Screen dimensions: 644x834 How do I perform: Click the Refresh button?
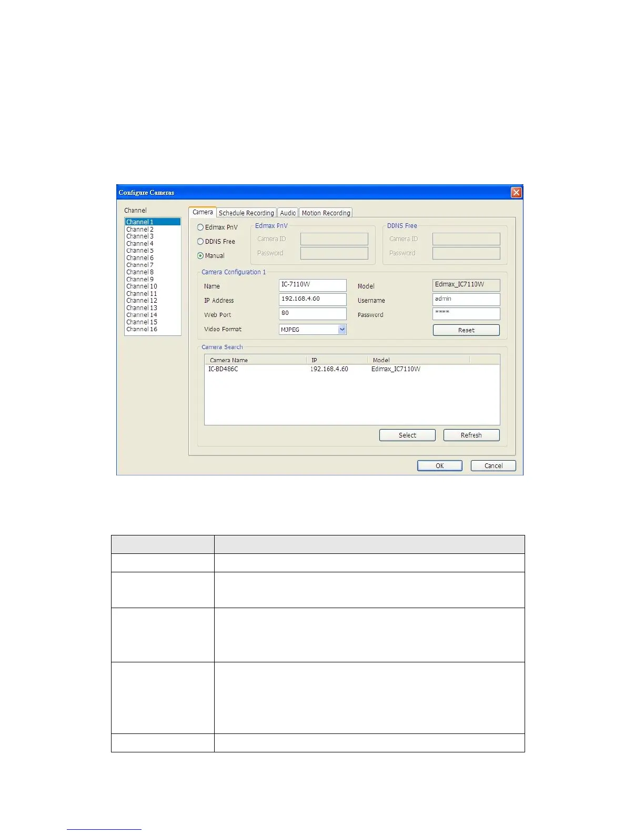click(471, 435)
